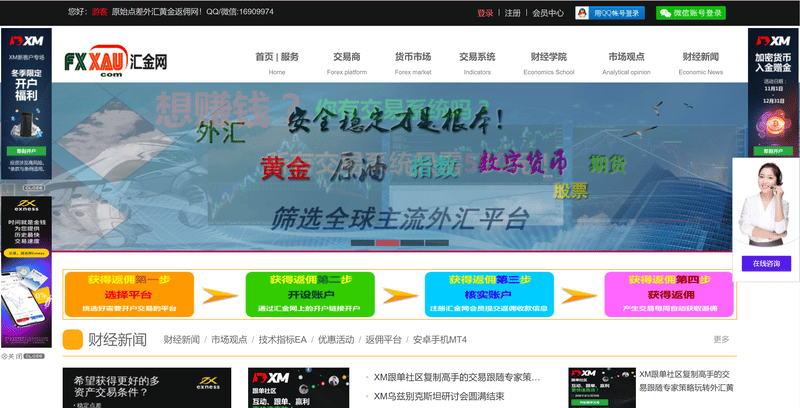Go to 会员中心 member center

(548, 13)
